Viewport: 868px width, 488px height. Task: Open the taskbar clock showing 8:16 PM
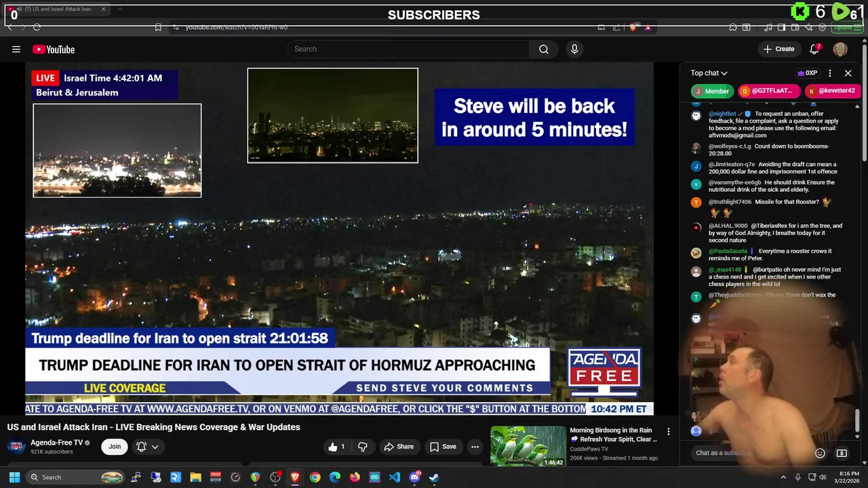tap(849, 477)
